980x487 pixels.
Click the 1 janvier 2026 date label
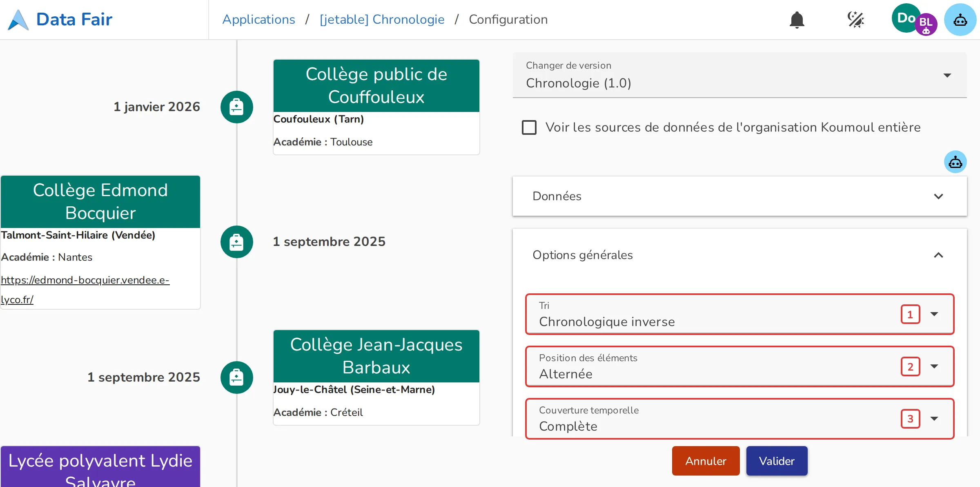tap(157, 107)
